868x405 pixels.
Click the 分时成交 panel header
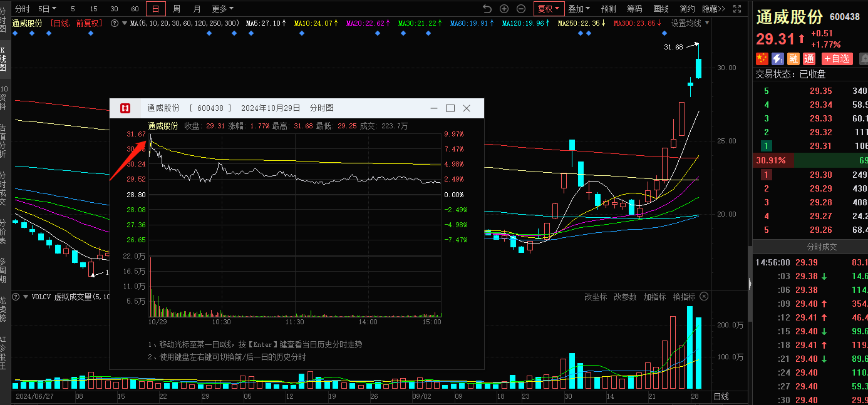coord(810,247)
